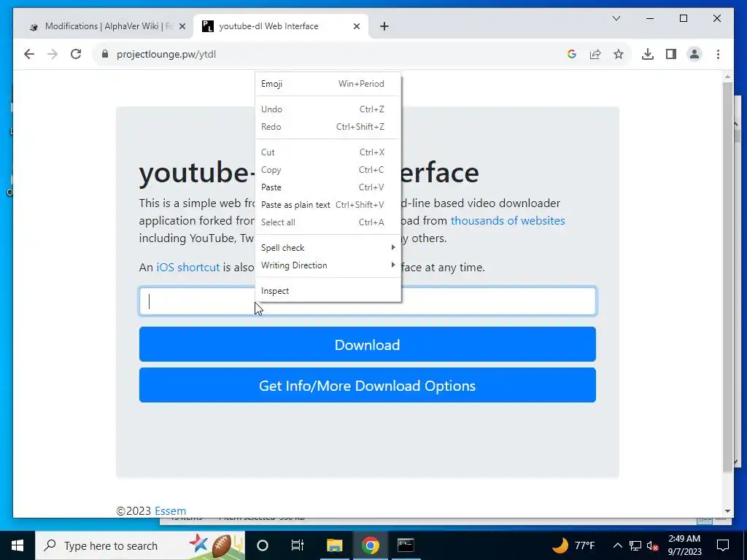Open a new tab with plus button
Viewport: 747px width, 560px height.
384,26
